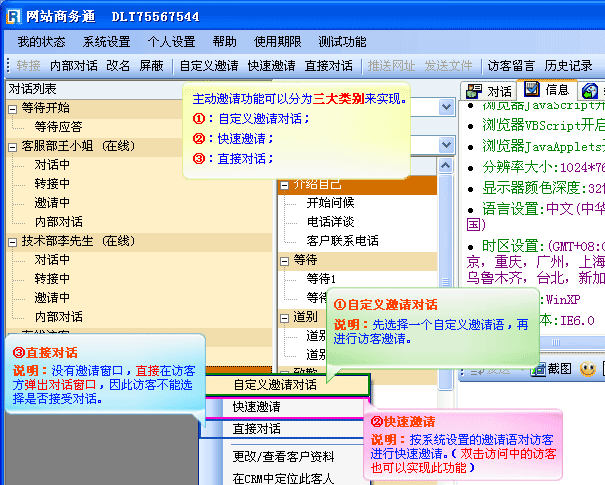Collapse the 客服部王小姐 tree node
Image resolution: width=605 pixels, height=485 pixels.
tap(10, 146)
